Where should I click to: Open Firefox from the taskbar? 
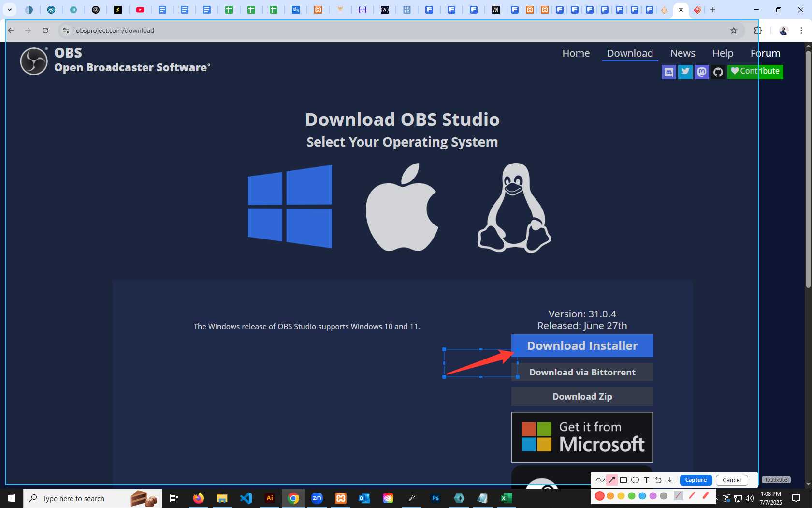(198, 498)
